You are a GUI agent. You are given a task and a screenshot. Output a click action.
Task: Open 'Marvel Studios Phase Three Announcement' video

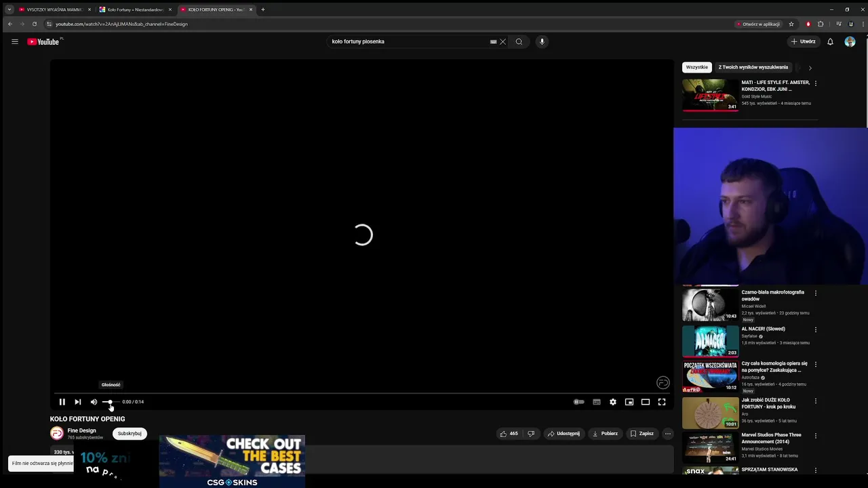pyautogui.click(x=771, y=438)
